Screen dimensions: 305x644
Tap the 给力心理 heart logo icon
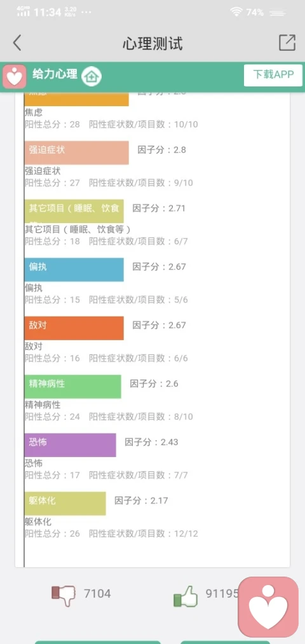[x=15, y=76]
